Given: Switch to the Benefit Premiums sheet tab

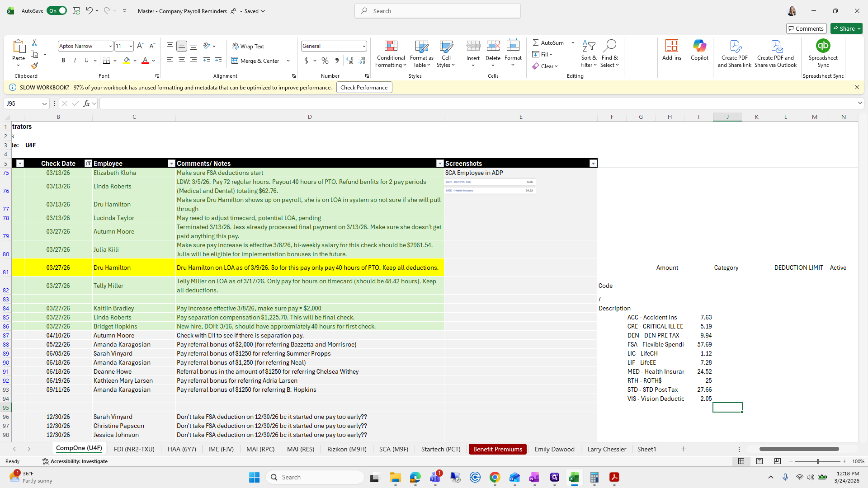Looking at the screenshot, I should [x=497, y=449].
